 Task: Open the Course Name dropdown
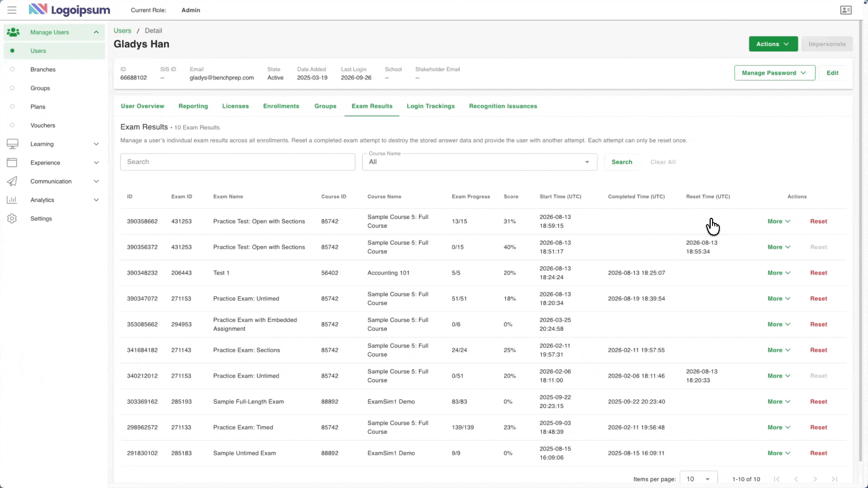[x=479, y=162]
